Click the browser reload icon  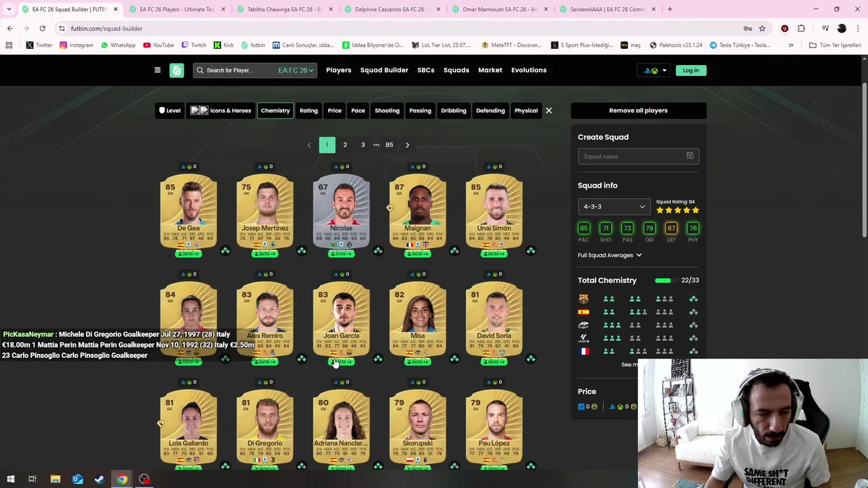click(x=42, y=28)
